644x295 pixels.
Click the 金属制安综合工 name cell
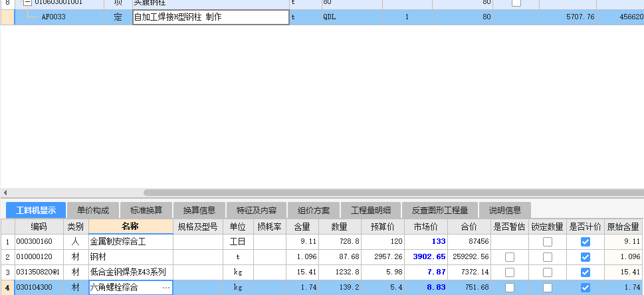(x=131, y=242)
